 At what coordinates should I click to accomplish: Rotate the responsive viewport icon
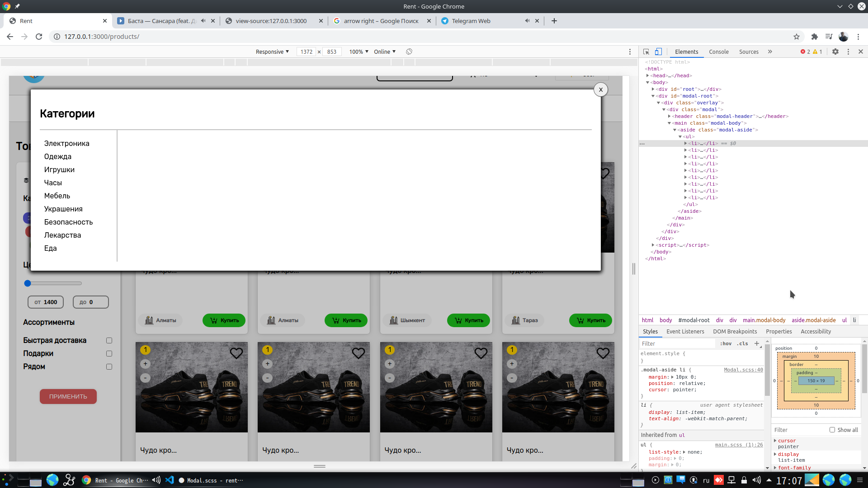[x=409, y=52]
